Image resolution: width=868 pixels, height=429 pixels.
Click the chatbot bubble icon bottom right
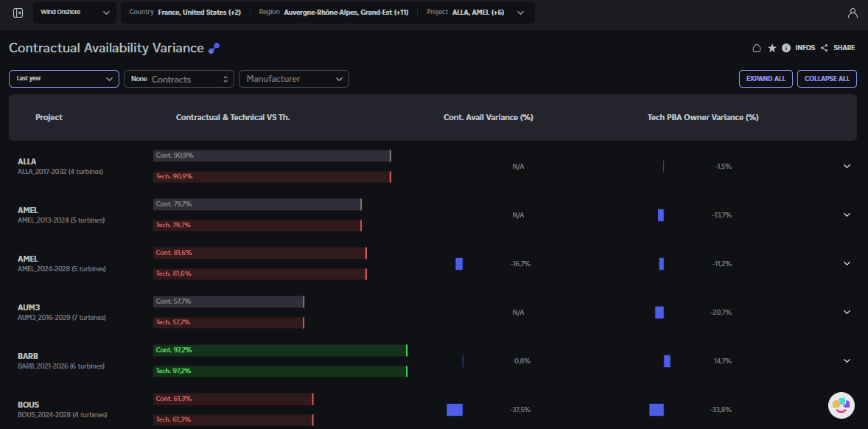tap(841, 405)
